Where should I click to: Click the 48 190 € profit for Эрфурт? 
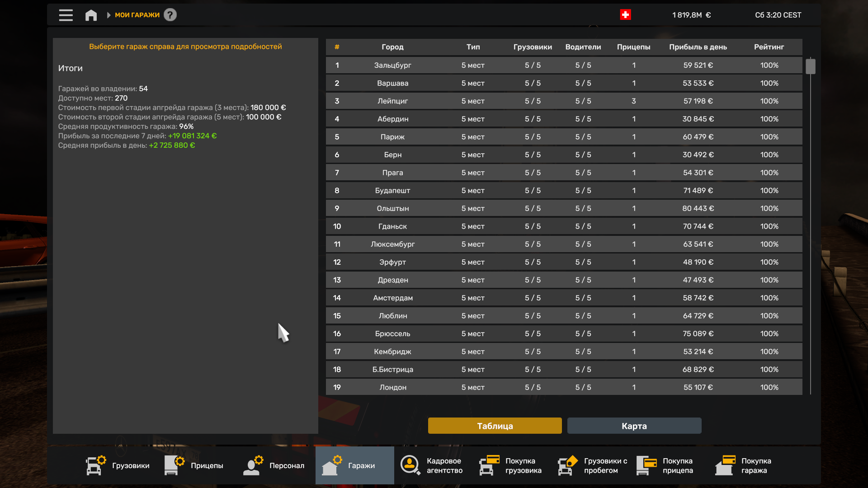point(698,262)
